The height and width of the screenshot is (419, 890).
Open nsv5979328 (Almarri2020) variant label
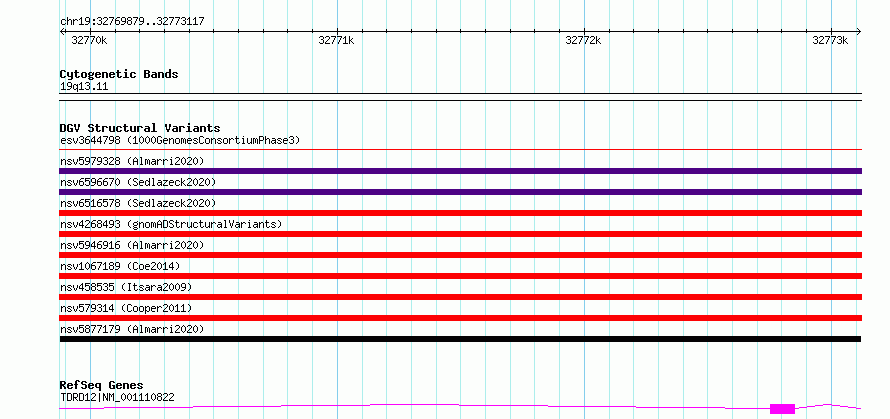[x=132, y=161]
